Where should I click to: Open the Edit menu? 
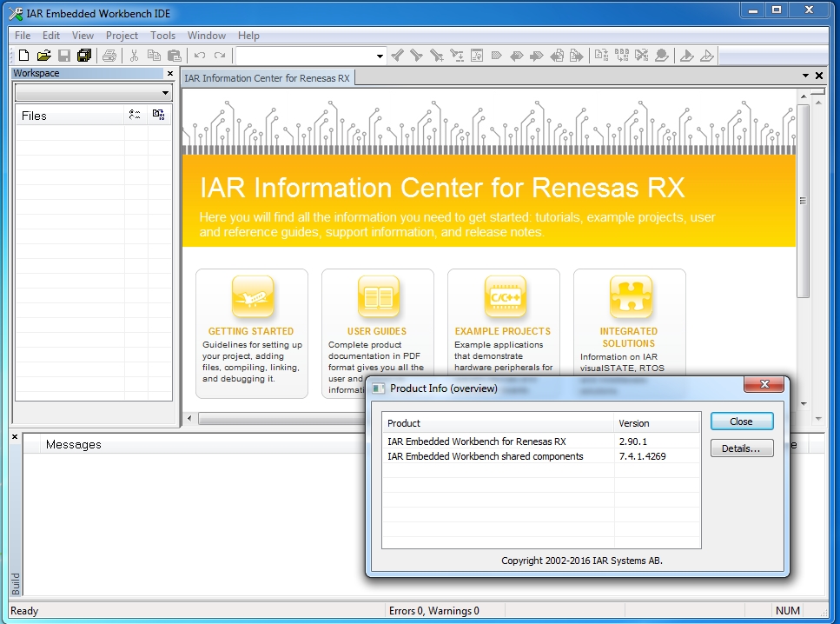(51, 36)
